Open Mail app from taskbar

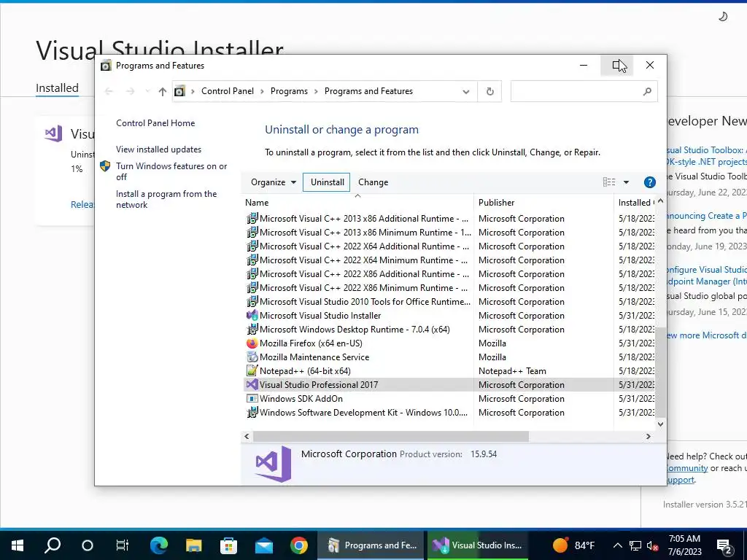pos(264,545)
